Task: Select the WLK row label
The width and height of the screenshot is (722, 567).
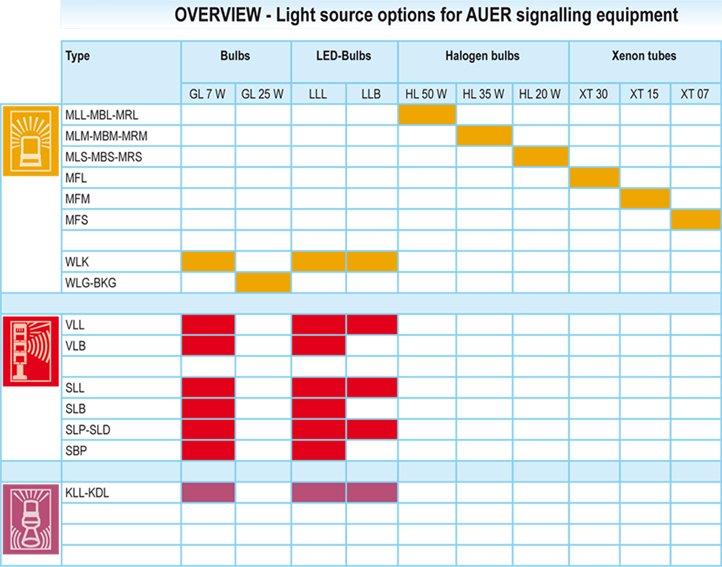Action: (x=77, y=262)
